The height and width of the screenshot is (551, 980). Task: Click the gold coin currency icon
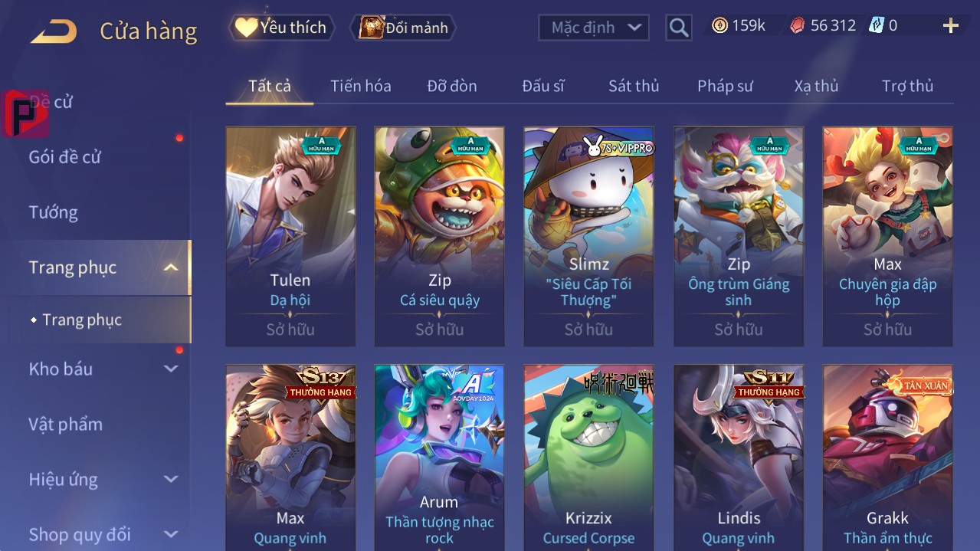coord(719,25)
